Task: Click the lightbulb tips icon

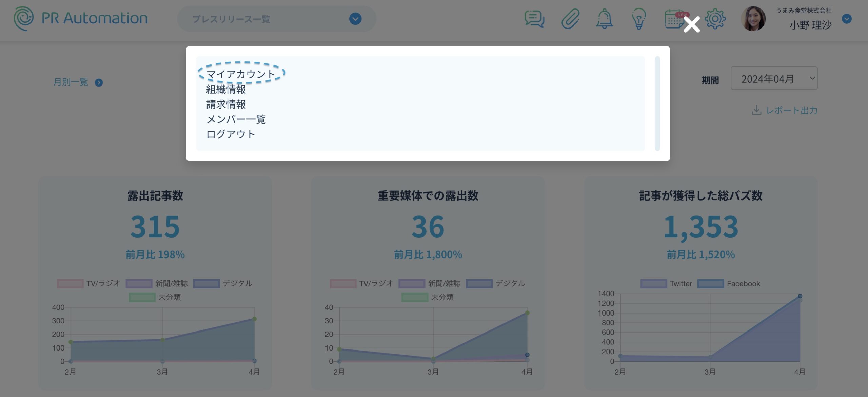Action: click(x=639, y=19)
